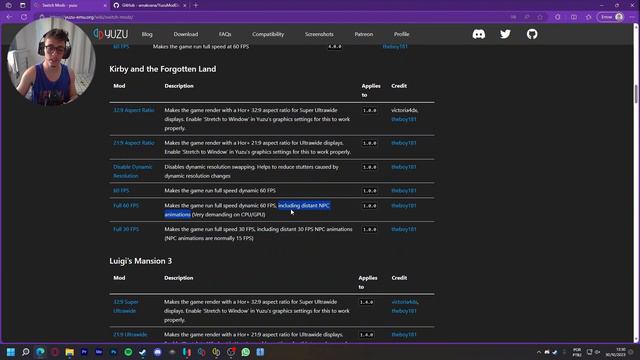Viewport: 640px width, 360px height.
Task: Close the GitHub tab
Action: (184, 5)
